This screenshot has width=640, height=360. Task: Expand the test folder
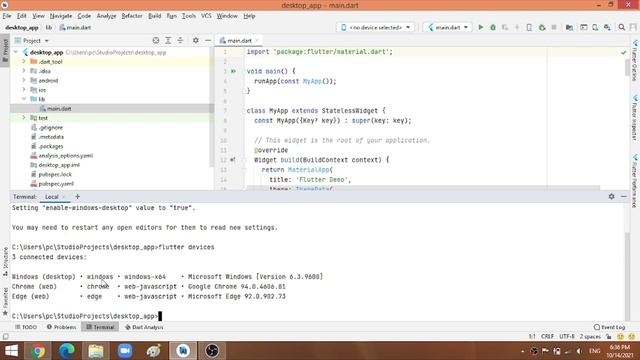[24, 118]
